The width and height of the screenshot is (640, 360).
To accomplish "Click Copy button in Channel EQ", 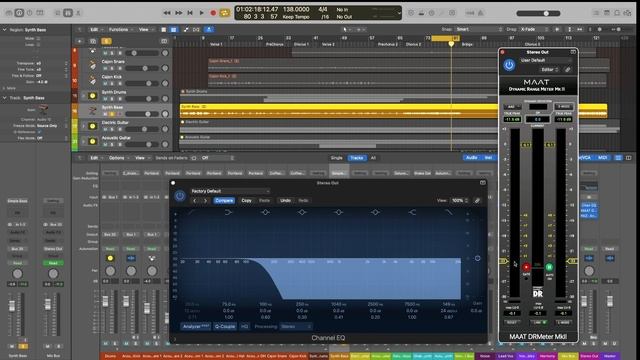I will pos(247,200).
